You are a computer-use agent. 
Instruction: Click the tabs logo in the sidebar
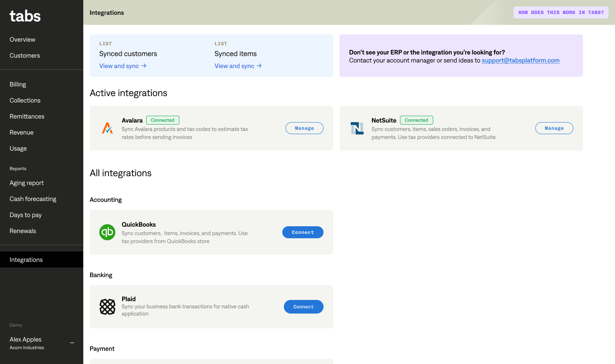click(x=25, y=16)
